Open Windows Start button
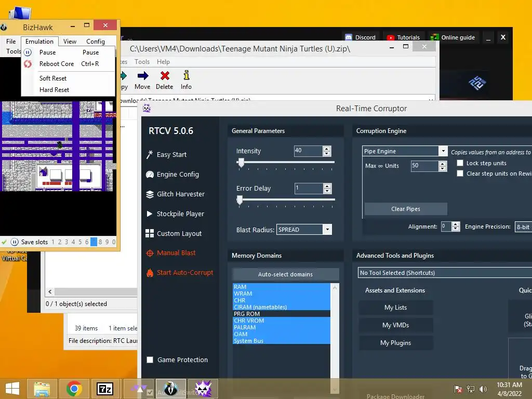This screenshot has height=399, width=532. click(x=12, y=389)
